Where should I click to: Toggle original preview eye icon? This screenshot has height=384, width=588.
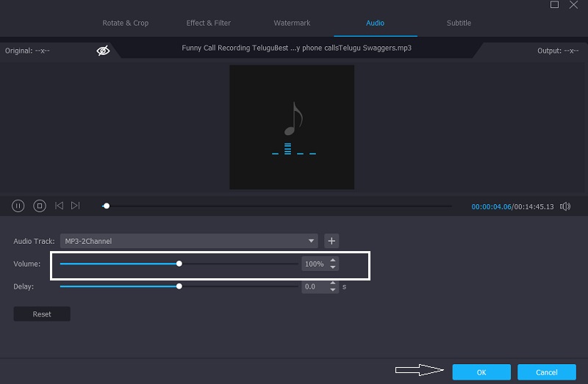pos(103,51)
